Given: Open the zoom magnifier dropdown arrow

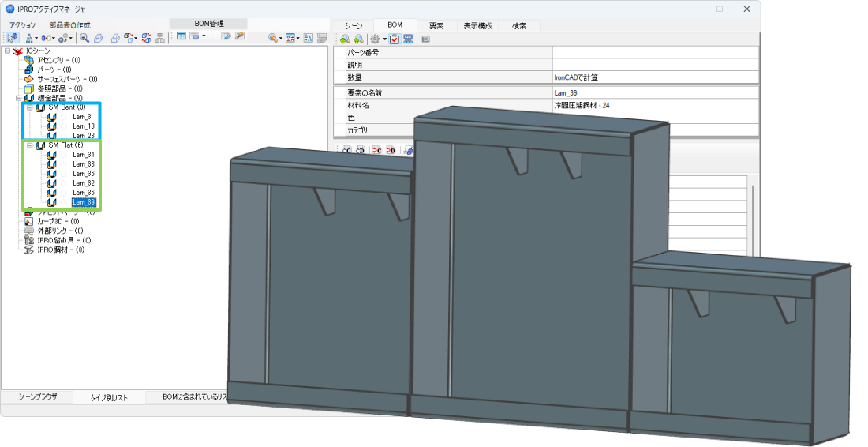Looking at the screenshot, I should 281,38.
